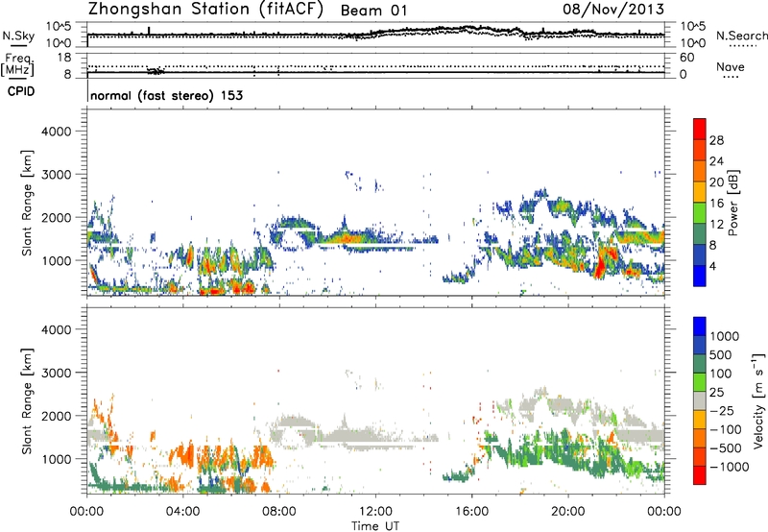Click the date '08/Nov/2013'
This screenshot has height=532, width=768.
(x=613, y=9)
